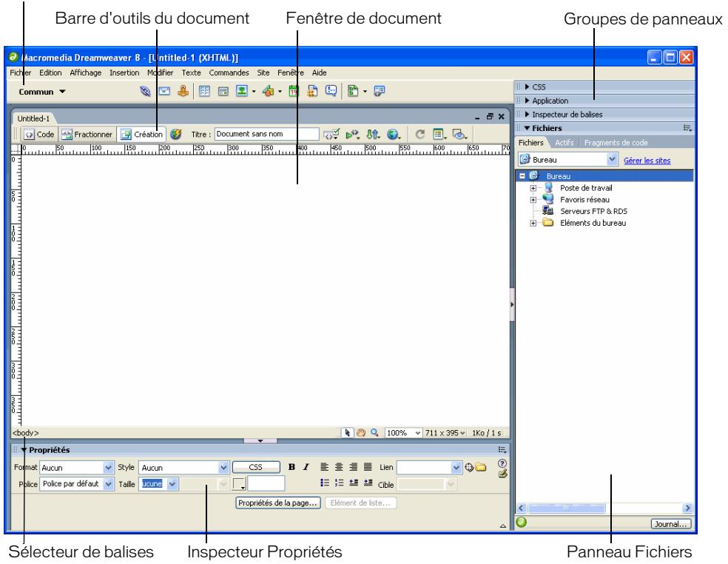Align text center
This screenshot has width=728, height=564.
[x=339, y=467]
